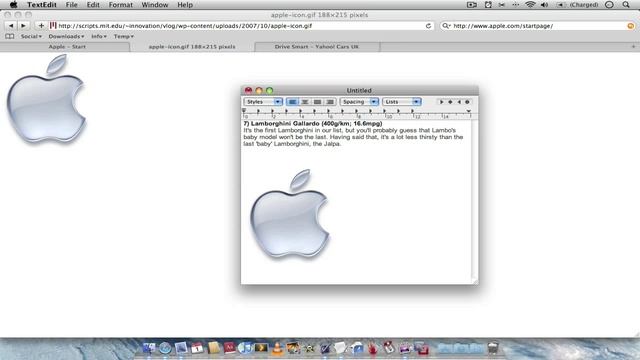Click the right margin marker on ruler
The width and height of the screenshot is (640, 360).
click(469, 111)
